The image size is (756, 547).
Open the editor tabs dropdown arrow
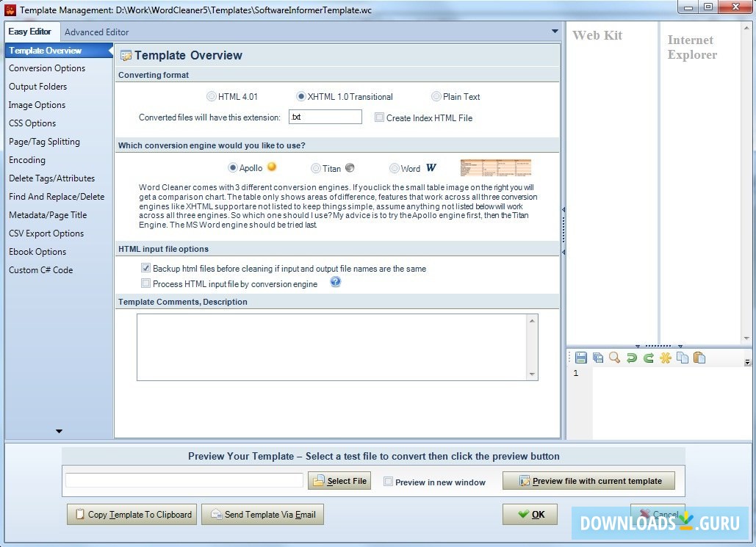pos(555,32)
